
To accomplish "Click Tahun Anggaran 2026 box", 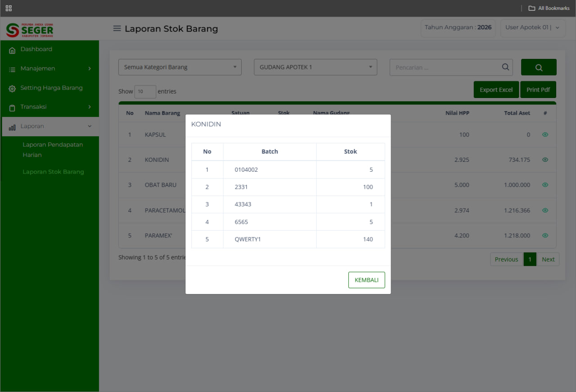I will click(458, 27).
